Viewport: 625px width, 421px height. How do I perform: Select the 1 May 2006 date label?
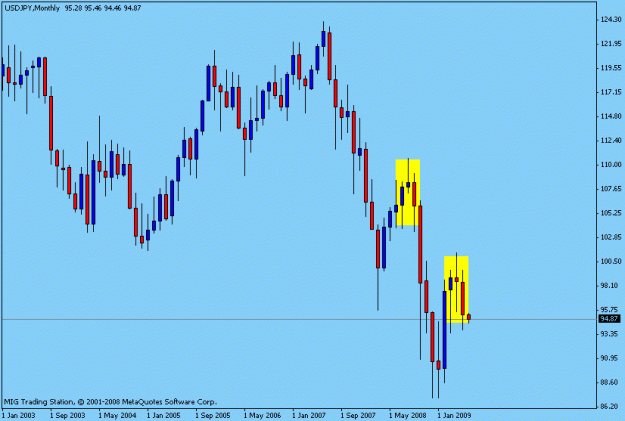click(x=262, y=415)
